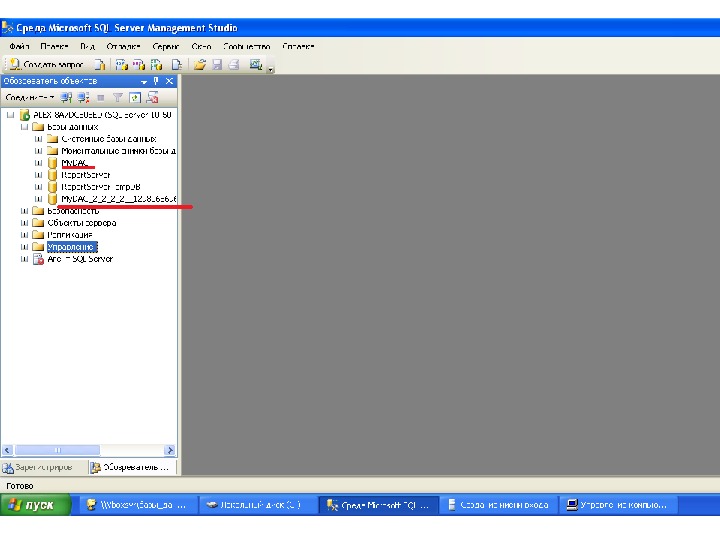
Task: Click the last Object Explorer toolbar icon with red mark
Action: click(152, 97)
